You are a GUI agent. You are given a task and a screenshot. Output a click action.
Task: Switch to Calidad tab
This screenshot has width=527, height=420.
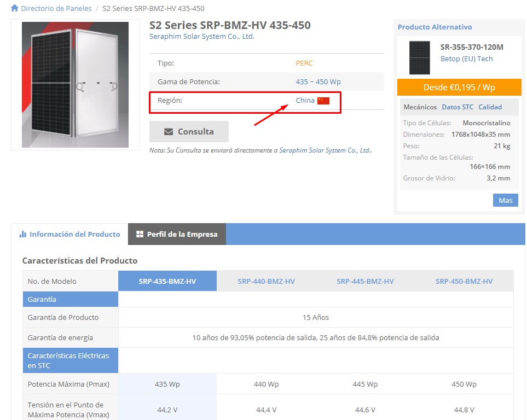click(x=490, y=107)
